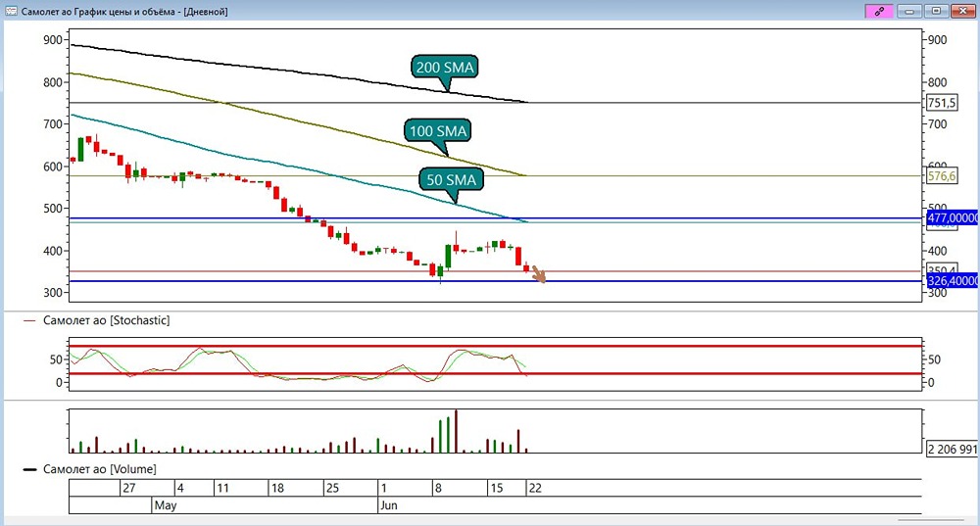Click the 2 206 991 volume value label
The height and width of the screenshot is (526, 980).
(x=952, y=450)
